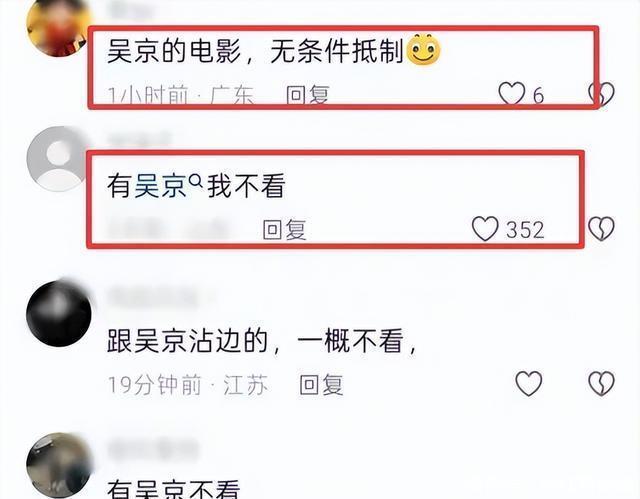Open the bottom commenter's avatar
The image size is (640, 499).
coord(59,465)
